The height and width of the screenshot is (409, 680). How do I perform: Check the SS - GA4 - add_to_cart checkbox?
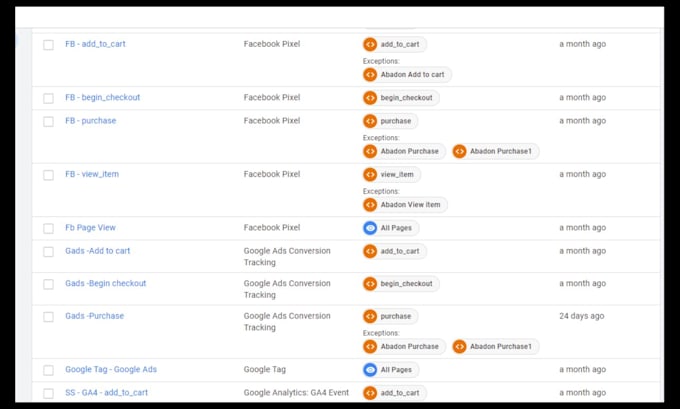pos(49,393)
